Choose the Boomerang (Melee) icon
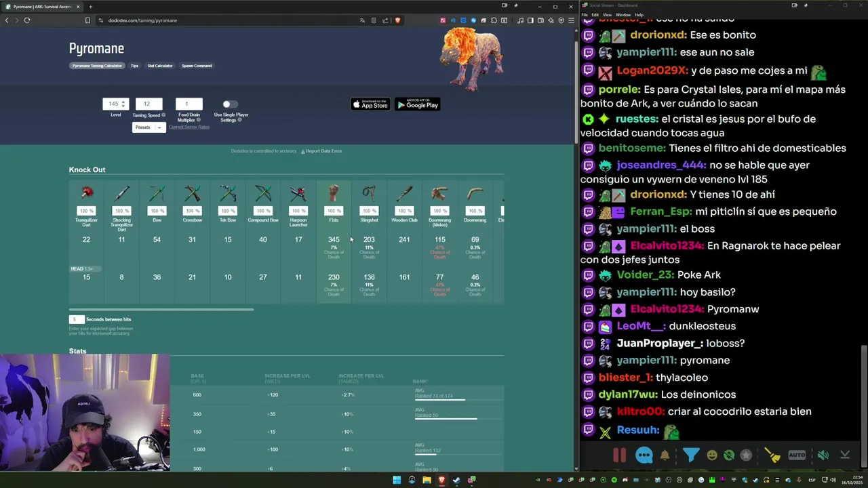This screenshot has height=488, width=868. click(439, 194)
